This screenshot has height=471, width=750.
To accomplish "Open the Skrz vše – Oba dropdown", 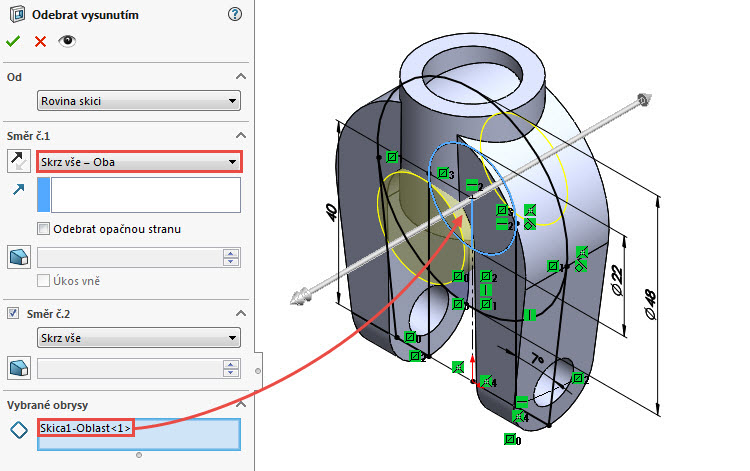I will pos(139,162).
